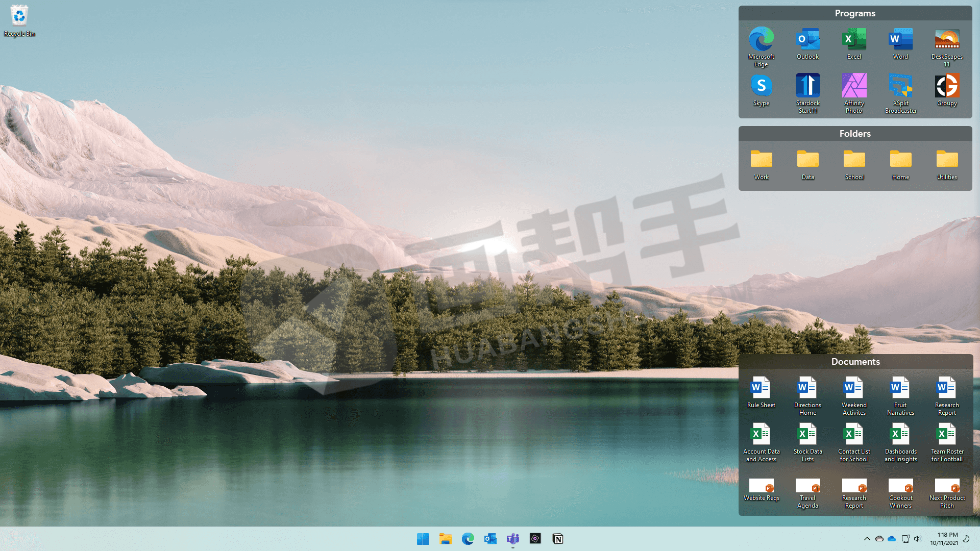The width and height of the screenshot is (980, 551).
Task: Open the dark purple app on taskbar
Action: point(535,539)
